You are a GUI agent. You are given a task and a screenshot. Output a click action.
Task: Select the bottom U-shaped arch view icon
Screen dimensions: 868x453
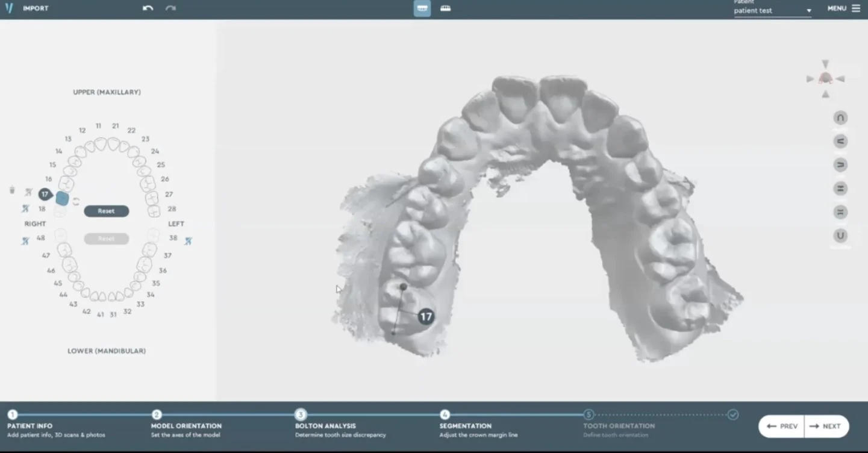[840, 236]
